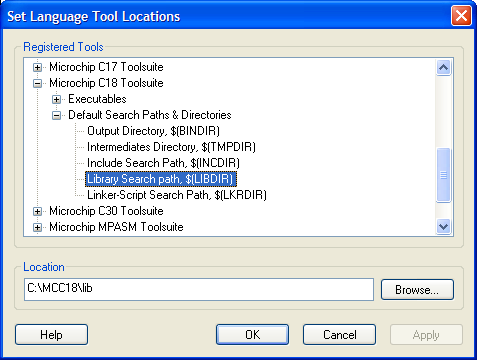Viewport: 477px width, 360px height.
Task: Select Include Search Path, $(INCDIR) entry
Action: pos(163,163)
